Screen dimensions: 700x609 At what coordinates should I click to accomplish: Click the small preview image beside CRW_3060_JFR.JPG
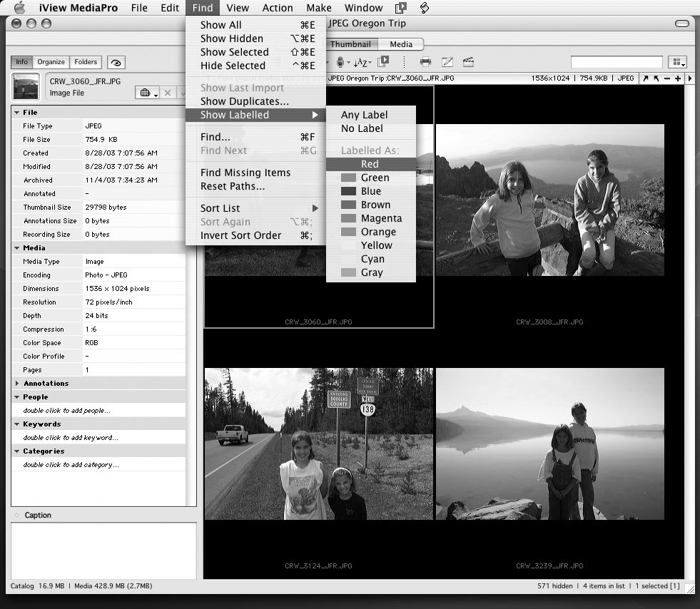click(x=26, y=86)
